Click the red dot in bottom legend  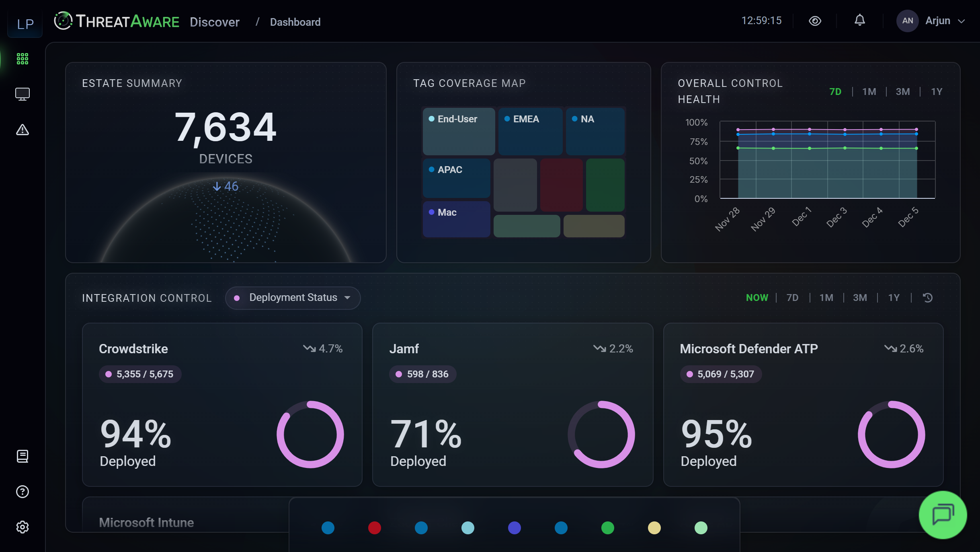pos(374,528)
